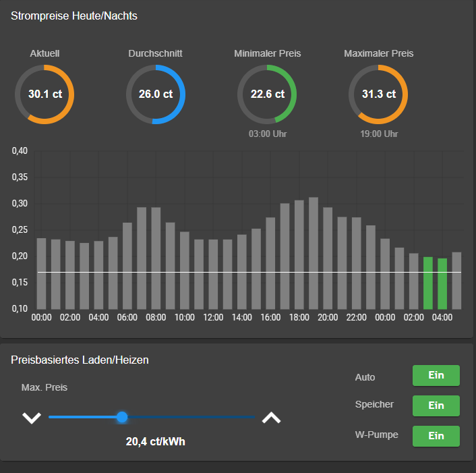This screenshot has height=473, width=476.
Task: Click the blue Durchschnitt 26.0 ct gauge
Action: click(x=156, y=94)
